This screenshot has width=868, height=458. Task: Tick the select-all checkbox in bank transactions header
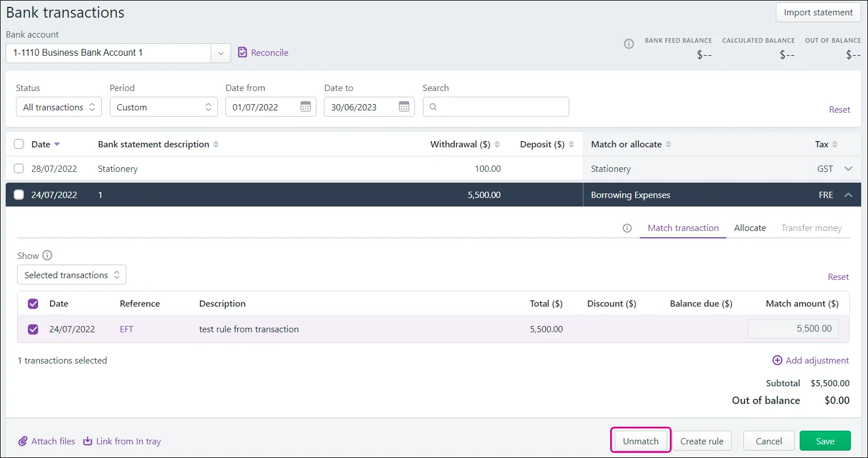coord(19,144)
